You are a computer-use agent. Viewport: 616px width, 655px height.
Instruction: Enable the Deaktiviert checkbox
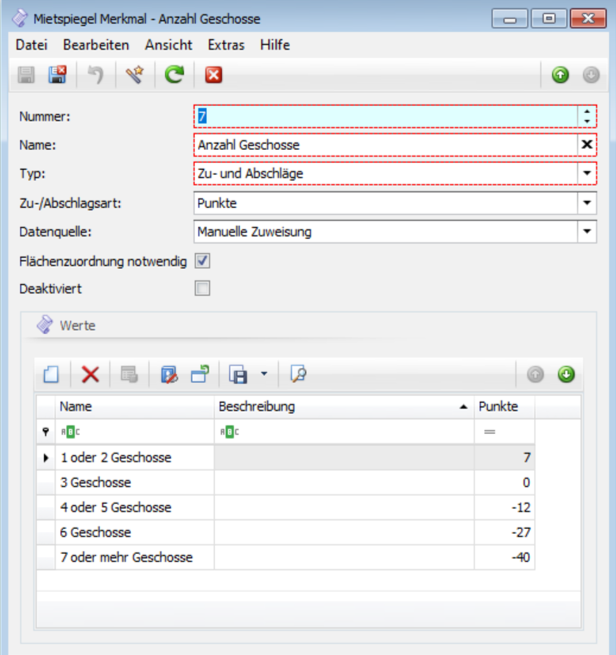[202, 288]
